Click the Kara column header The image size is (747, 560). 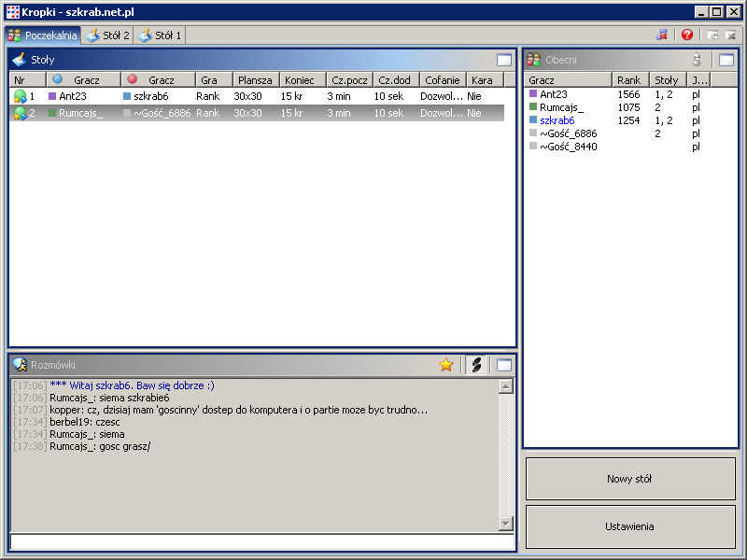coord(485,80)
